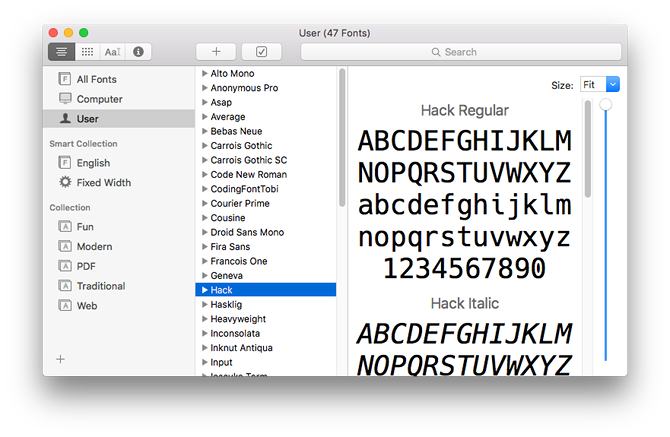Viewport: 670px width, 437px height.
Task: Expand the Hasklig font family
Action: [x=204, y=305]
